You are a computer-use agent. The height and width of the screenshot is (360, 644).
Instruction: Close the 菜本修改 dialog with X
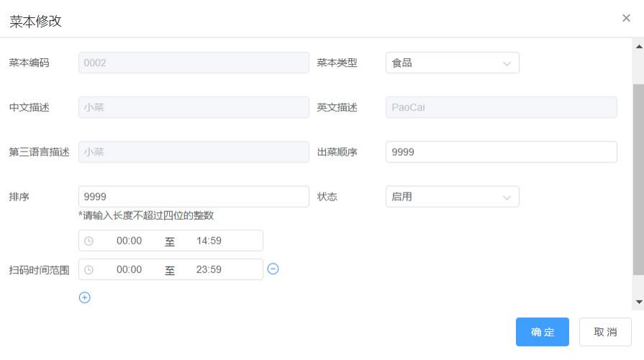click(x=626, y=18)
